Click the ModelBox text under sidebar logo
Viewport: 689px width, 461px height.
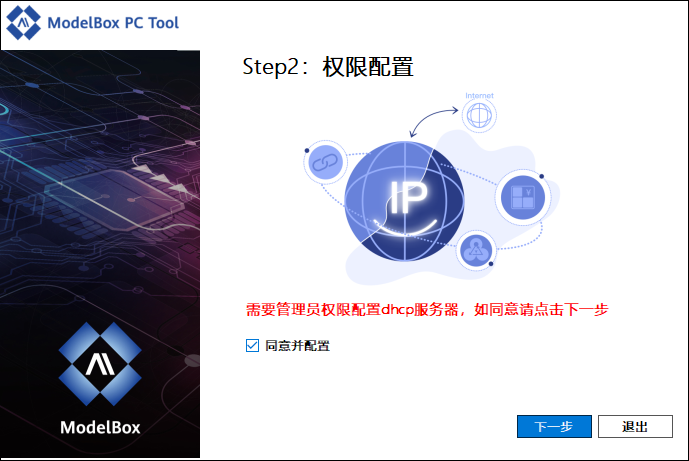point(100,427)
